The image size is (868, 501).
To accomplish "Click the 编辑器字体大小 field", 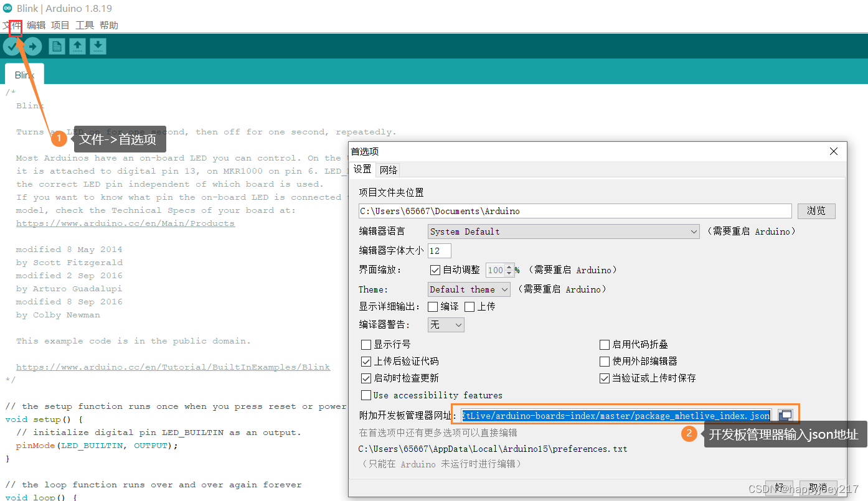I will 439,251.
